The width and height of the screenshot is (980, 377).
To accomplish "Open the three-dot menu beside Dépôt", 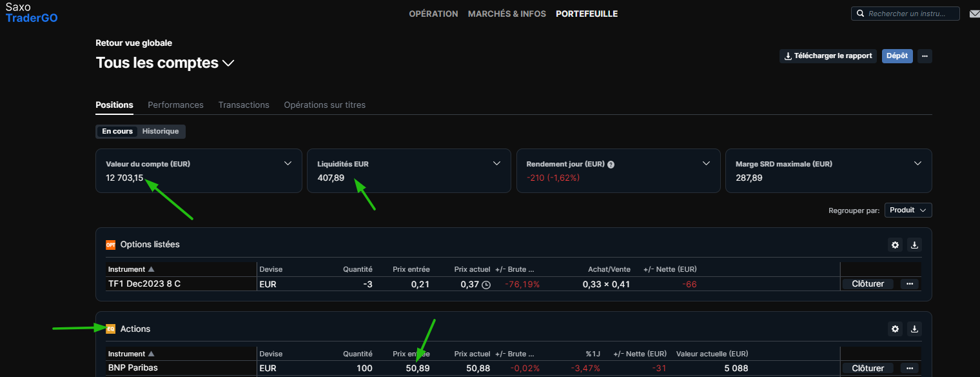I will (x=925, y=56).
